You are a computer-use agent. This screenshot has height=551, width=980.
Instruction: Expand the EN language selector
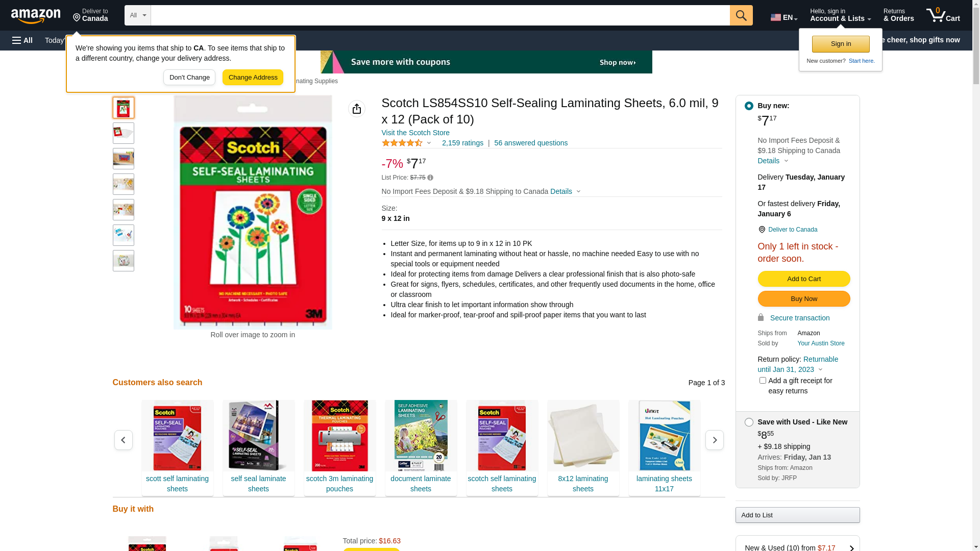[x=784, y=17]
